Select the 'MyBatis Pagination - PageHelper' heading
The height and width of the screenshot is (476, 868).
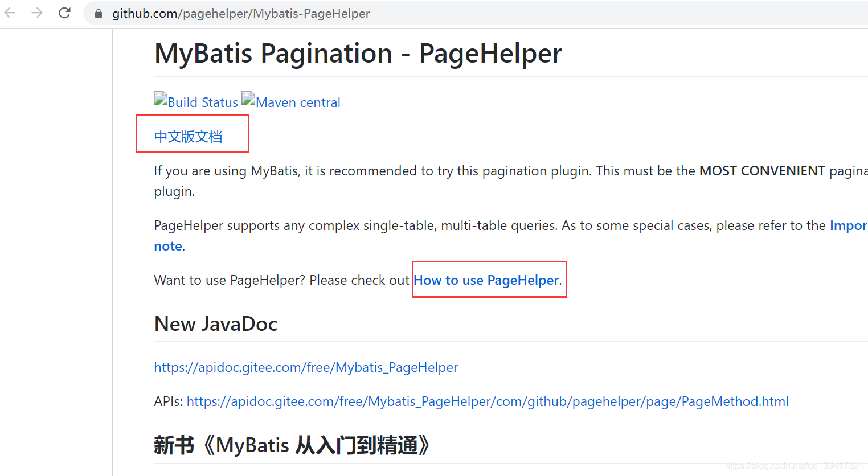pos(358,54)
